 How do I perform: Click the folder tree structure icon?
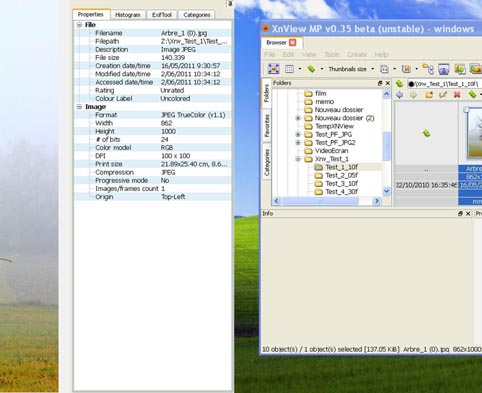click(428, 69)
